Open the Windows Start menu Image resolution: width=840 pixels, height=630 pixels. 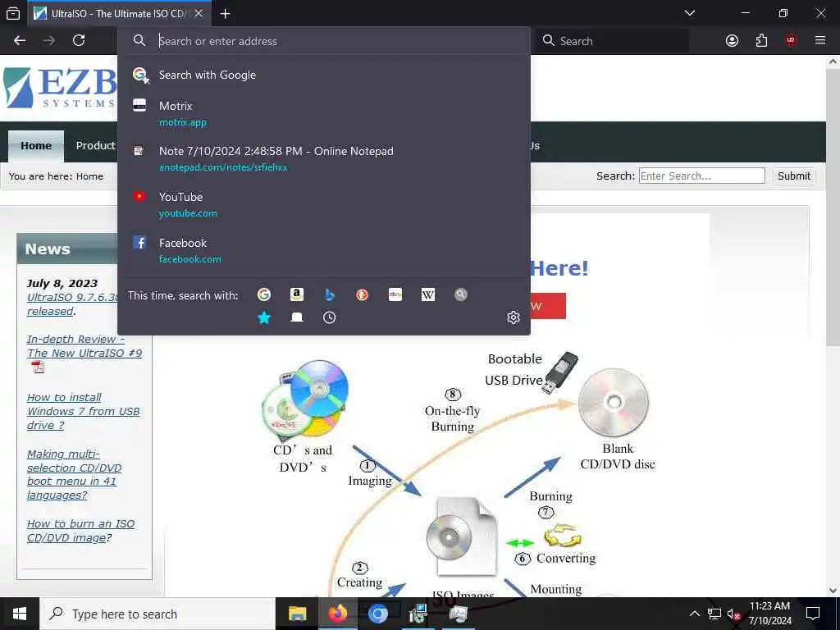[20, 614]
